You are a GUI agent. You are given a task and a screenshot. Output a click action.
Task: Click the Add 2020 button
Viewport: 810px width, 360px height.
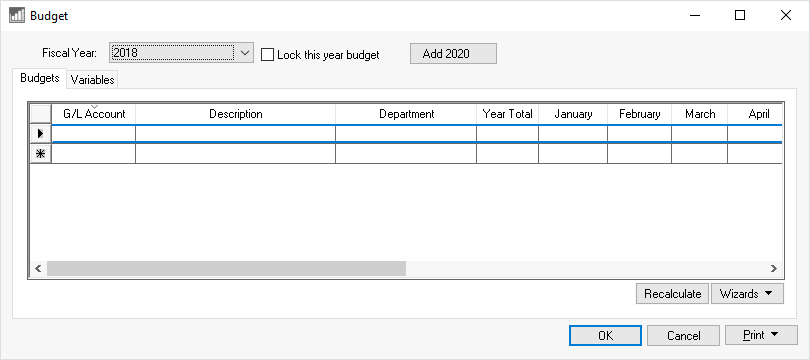(x=453, y=54)
